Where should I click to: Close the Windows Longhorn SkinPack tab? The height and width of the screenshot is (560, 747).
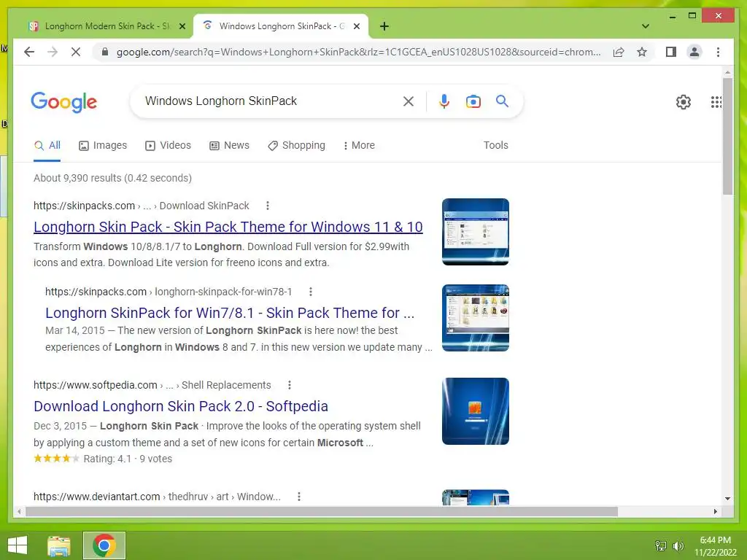click(x=356, y=26)
